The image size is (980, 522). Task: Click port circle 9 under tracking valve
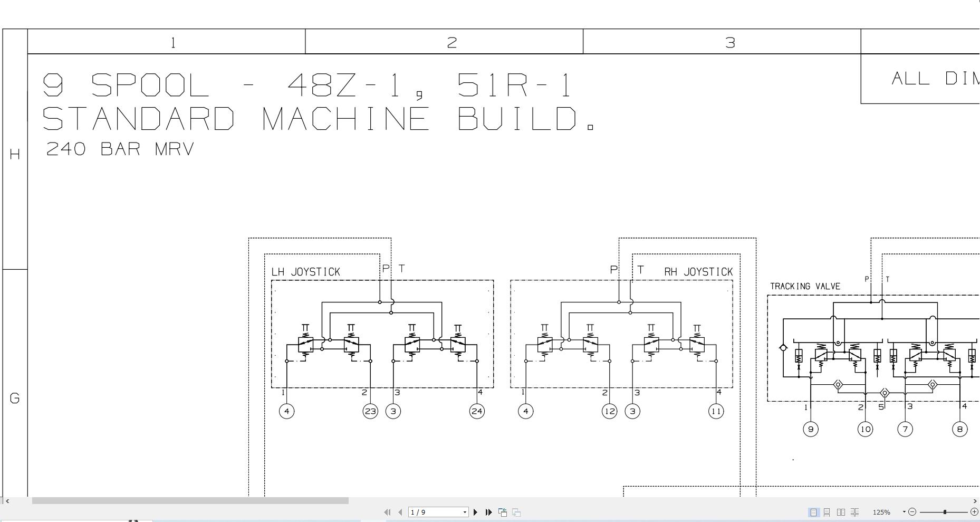click(811, 429)
